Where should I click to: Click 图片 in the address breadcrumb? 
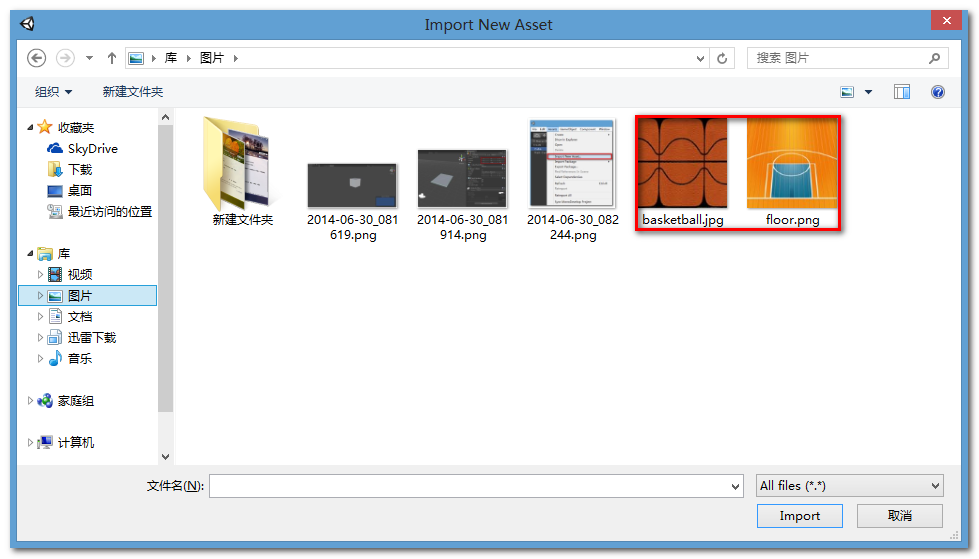coord(212,58)
